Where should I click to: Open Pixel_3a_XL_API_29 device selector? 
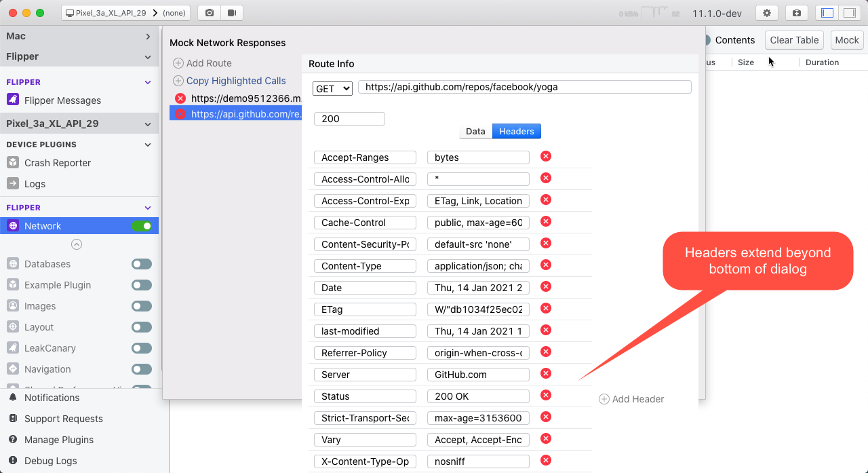pos(126,13)
